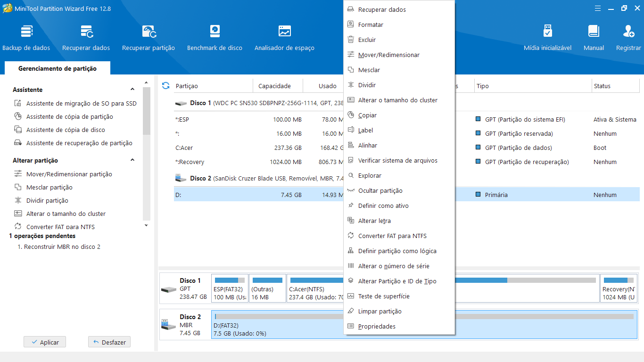
Task: Open the Backup de dados tool
Action: 26,38
